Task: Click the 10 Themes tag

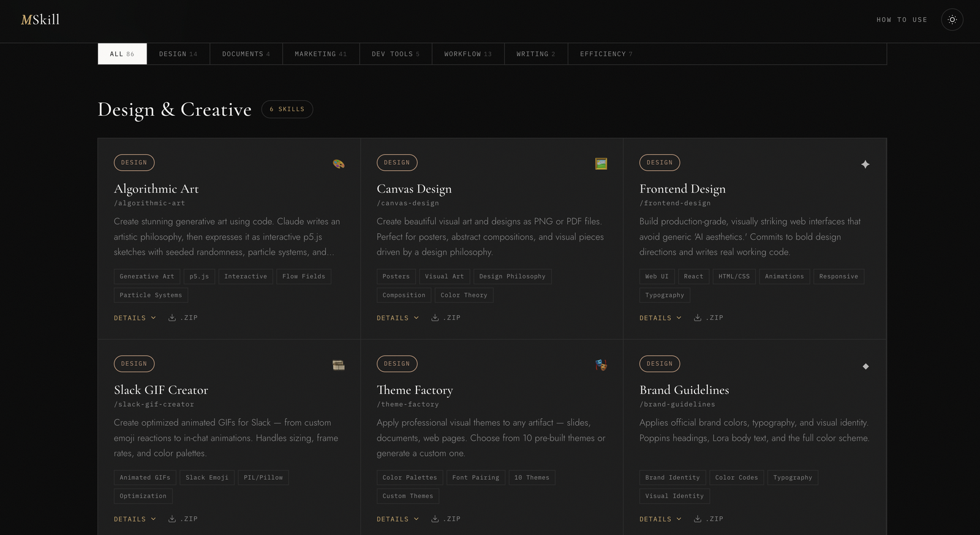Action: 532,477
